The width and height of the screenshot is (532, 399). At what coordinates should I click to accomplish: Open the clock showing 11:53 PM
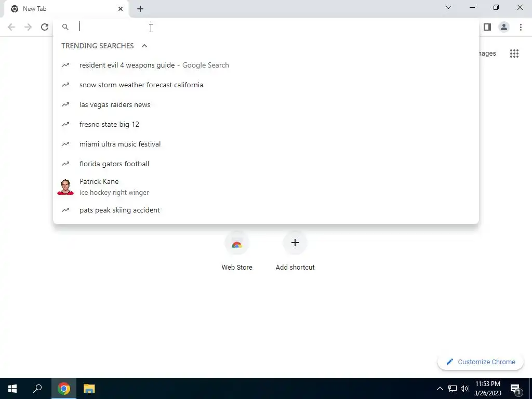[x=487, y=389]
